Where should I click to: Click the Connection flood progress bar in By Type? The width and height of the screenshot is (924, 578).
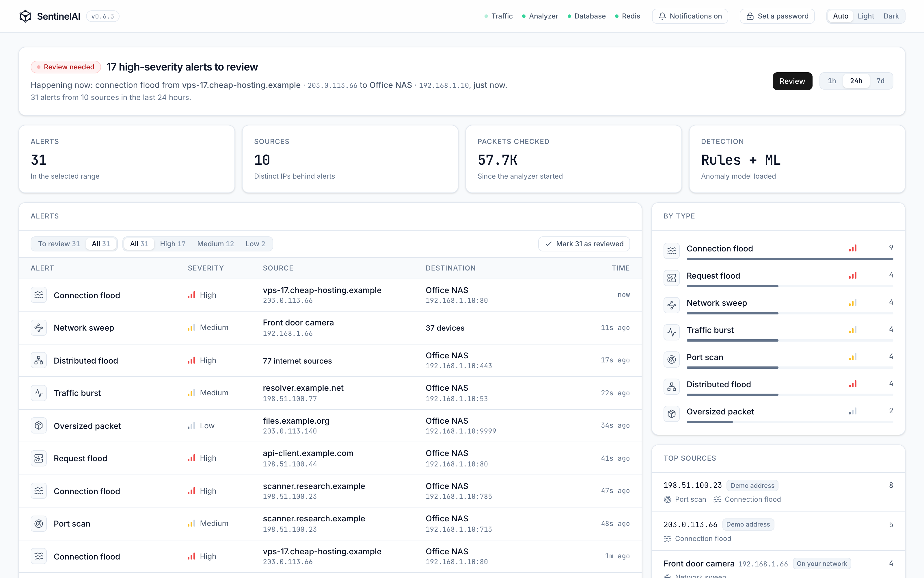[x=790, y=259]
